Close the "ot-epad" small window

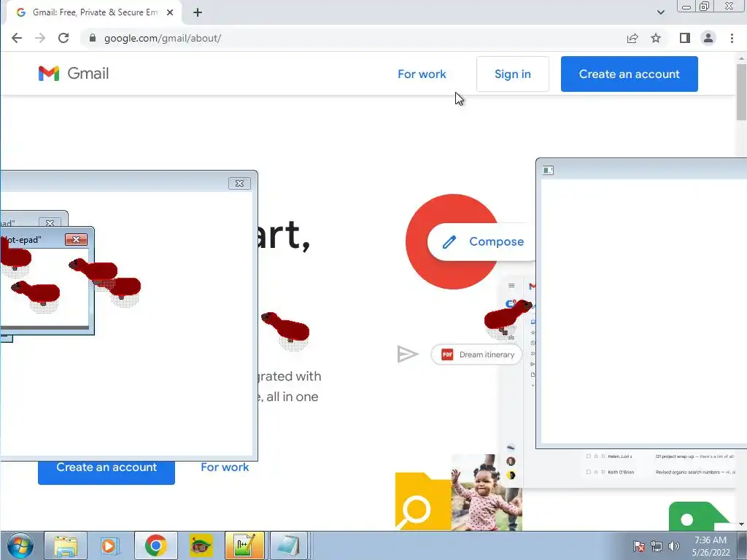pos(76,239)
